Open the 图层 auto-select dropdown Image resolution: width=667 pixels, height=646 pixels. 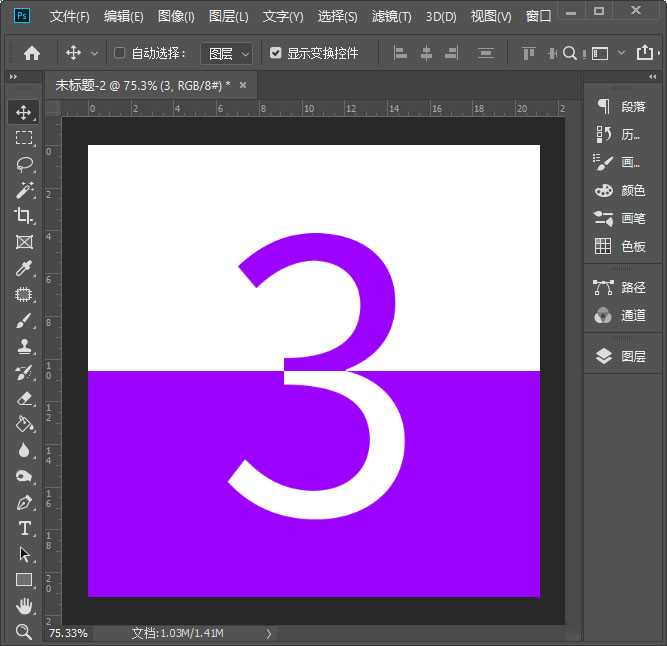[x=227, y=53]
